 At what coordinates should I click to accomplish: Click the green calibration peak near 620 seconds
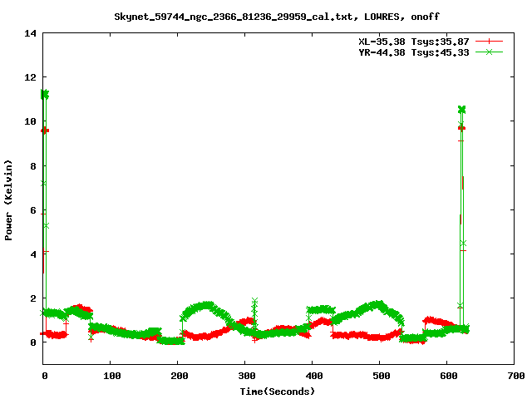tap(462, 110)
